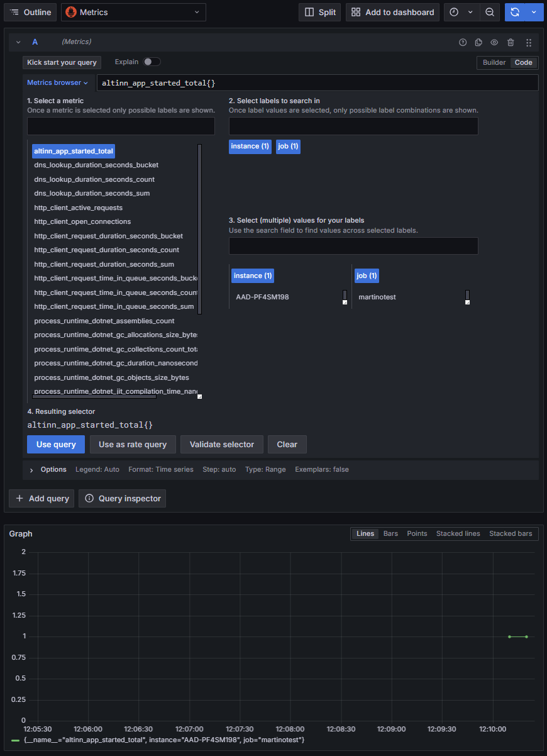
Task: Toggle the Explain switch
Action: [x=152, y=62]
